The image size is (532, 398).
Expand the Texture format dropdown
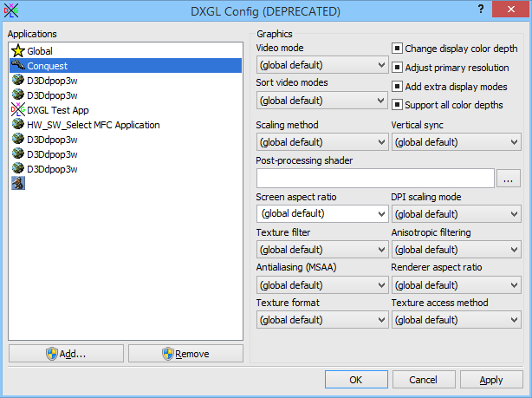tap(322, 320)
